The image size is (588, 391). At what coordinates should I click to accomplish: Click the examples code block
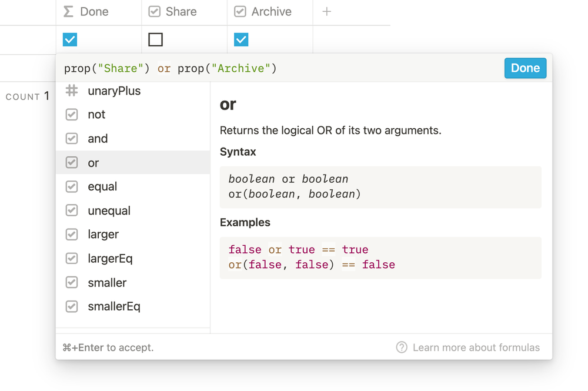coord(380,258)
